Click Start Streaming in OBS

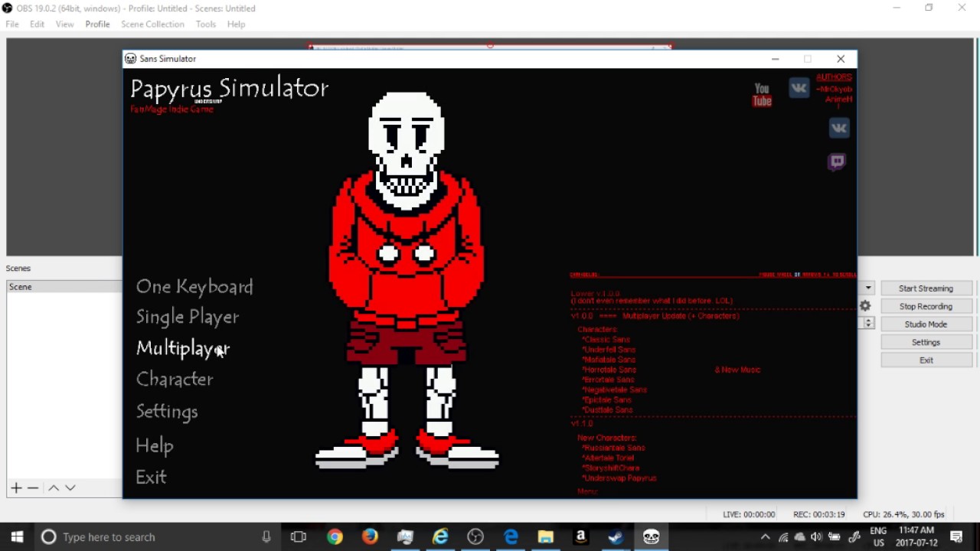pyautogui.click(x=926, y=289)
